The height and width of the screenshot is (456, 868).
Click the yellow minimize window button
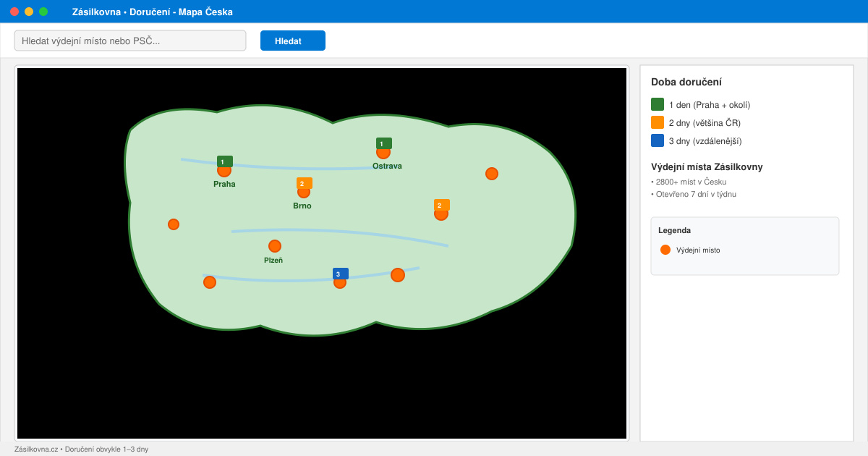click(x=29, y=12)
